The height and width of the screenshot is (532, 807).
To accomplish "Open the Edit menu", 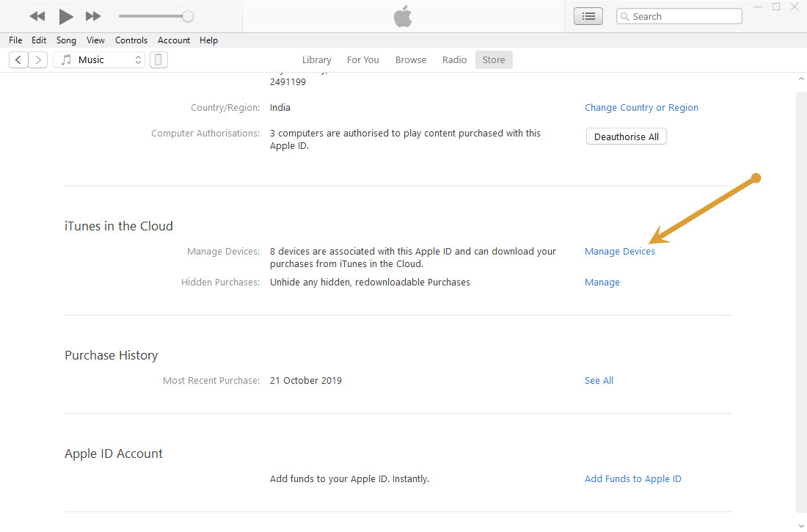I will click(x=39, y=40).
